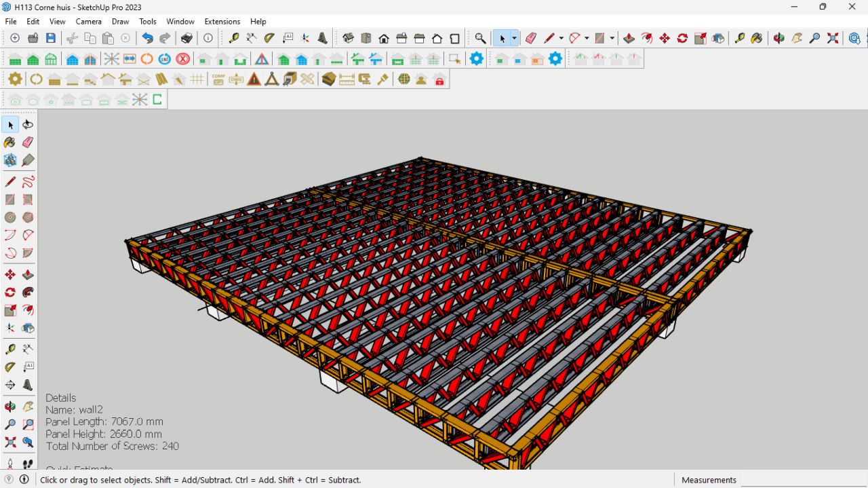Click the red circled X extension icon

(182, 59)
